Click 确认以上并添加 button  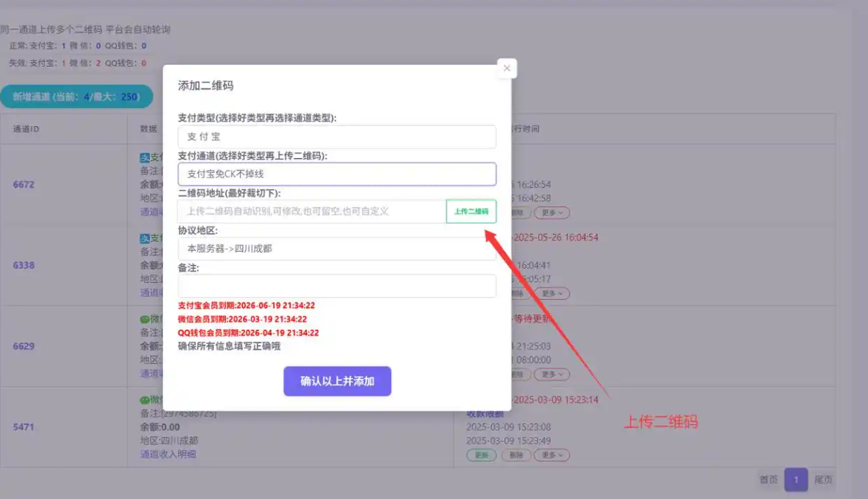pyautogui.click(x=337, y=381)
